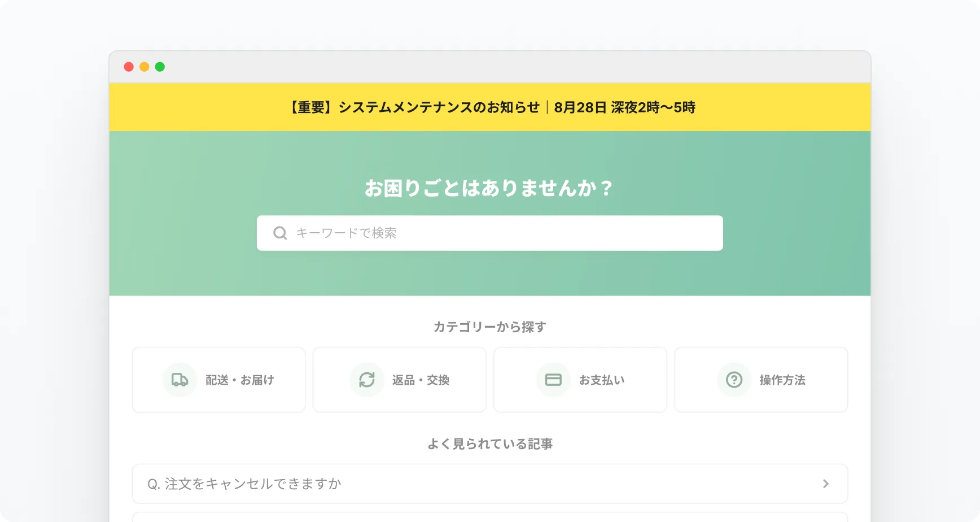
Task: Open the 配送・お届け category label
Action: click(x=239, y=380)
